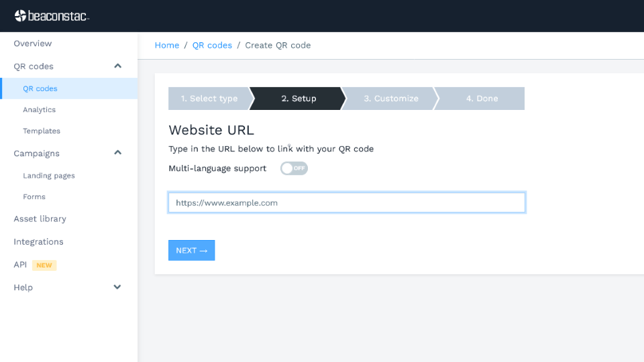
Task: Open Overview in the sidebar
Action: point(33,44)
